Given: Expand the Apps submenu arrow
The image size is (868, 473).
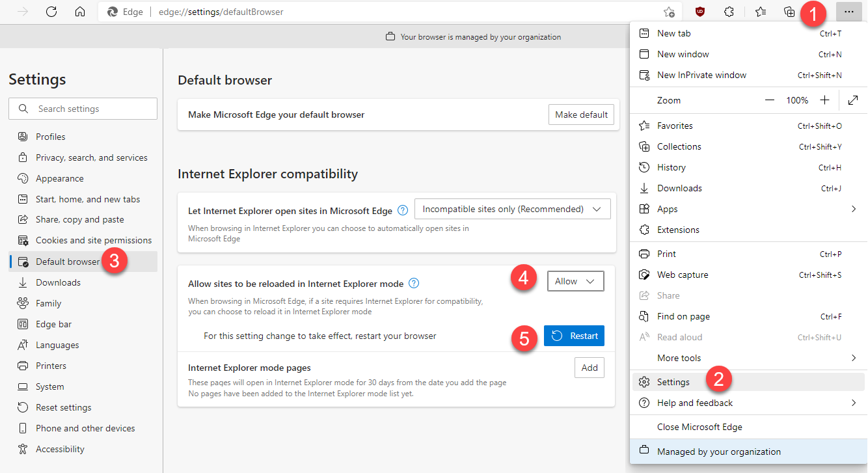Looking at the screenshot, I should point(854,209).
